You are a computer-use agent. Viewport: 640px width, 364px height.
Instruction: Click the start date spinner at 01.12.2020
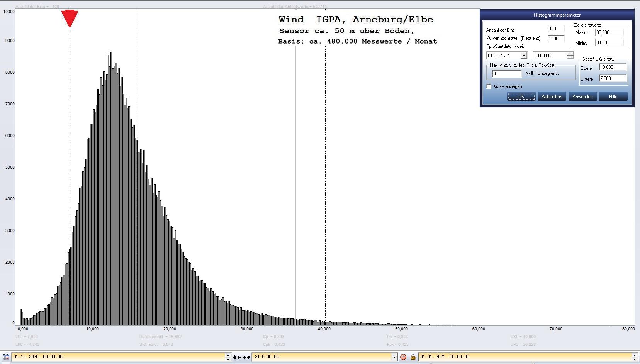pyautogui.click(x=228, y=357)
